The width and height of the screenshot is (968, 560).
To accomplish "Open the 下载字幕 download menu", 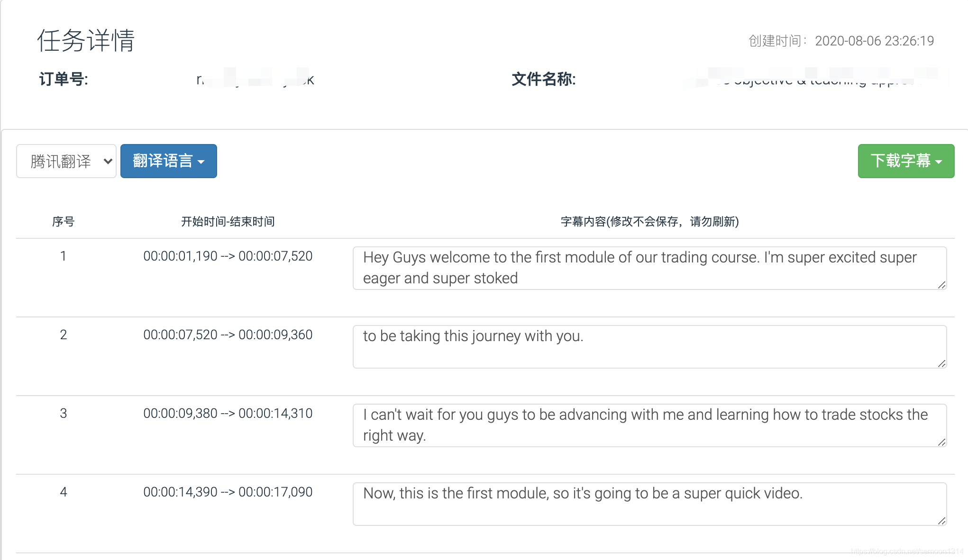I will tap(905, 162).
